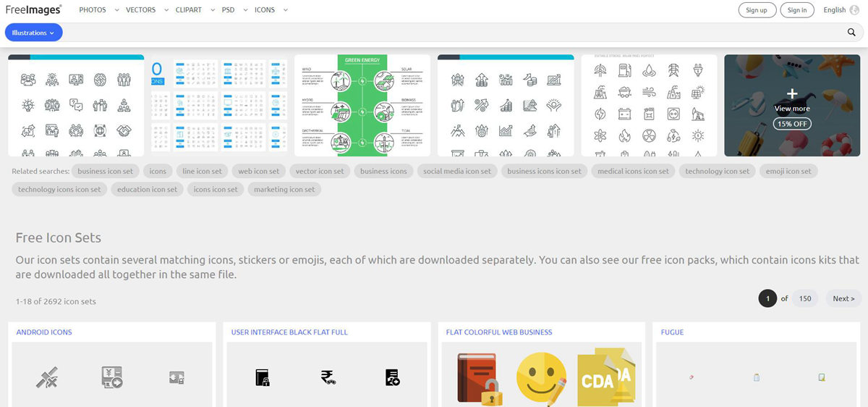Go to the FreeImages logo home
868x407 pixels.
tap(33, 9)
